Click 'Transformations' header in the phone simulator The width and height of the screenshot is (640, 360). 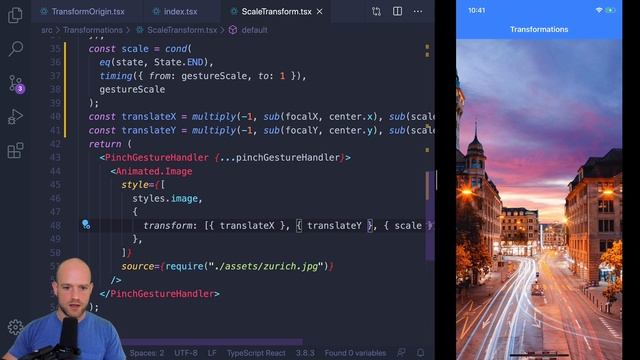tap(539, 29)
